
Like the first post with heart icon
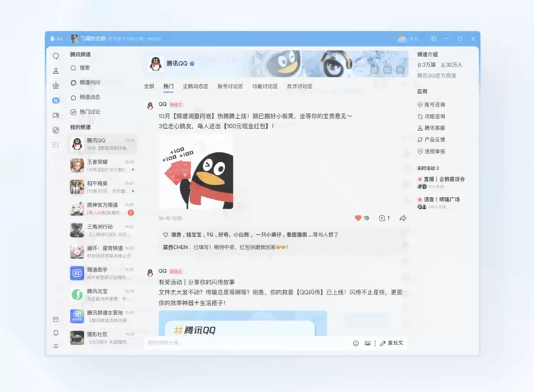(358, 218)
